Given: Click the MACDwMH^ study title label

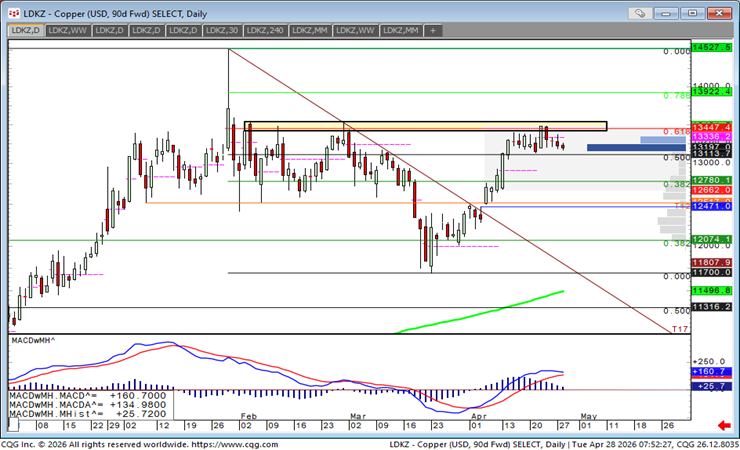Looking at the screenshot, I should click(x=32, y=341).
